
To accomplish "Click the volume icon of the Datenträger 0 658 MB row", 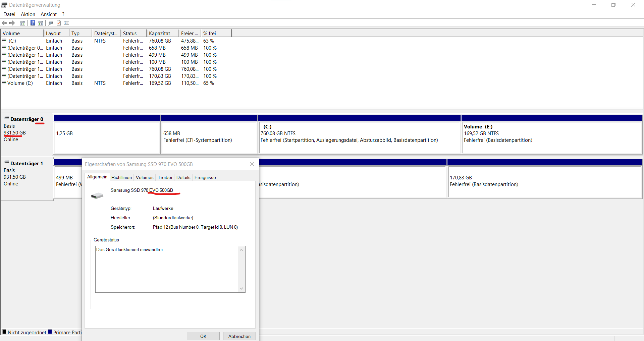I will (4, 48).
